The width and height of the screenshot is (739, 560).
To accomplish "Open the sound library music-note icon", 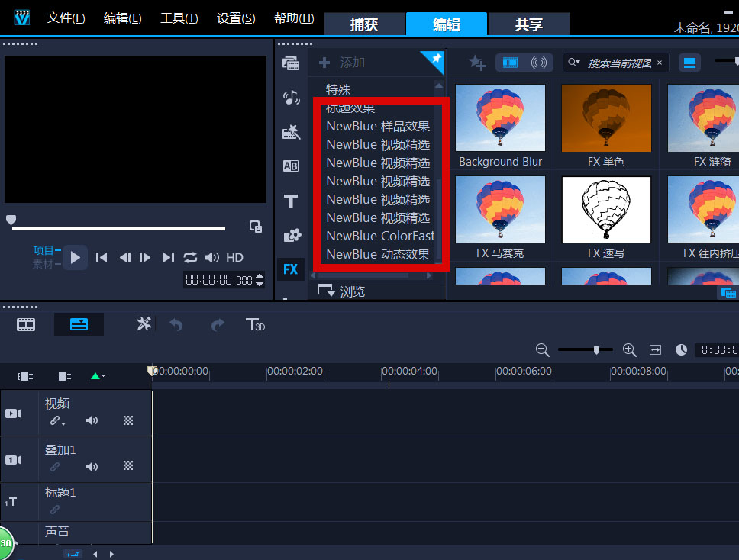I will coord(291,98).
